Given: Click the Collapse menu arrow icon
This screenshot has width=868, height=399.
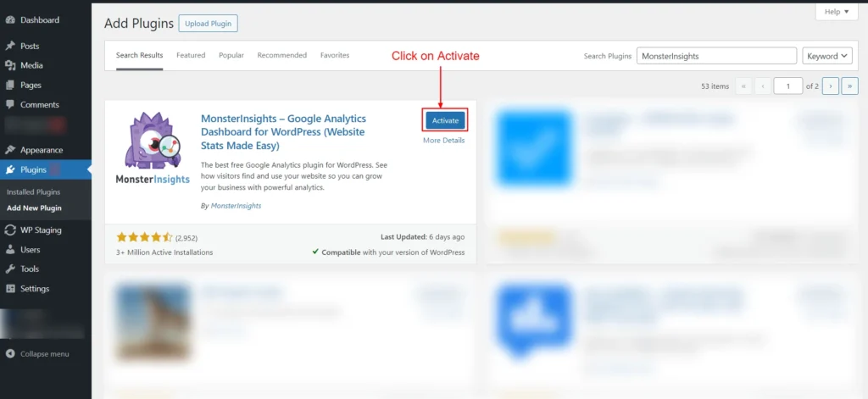Looking at the screenshot, I should tap(10, 354).
